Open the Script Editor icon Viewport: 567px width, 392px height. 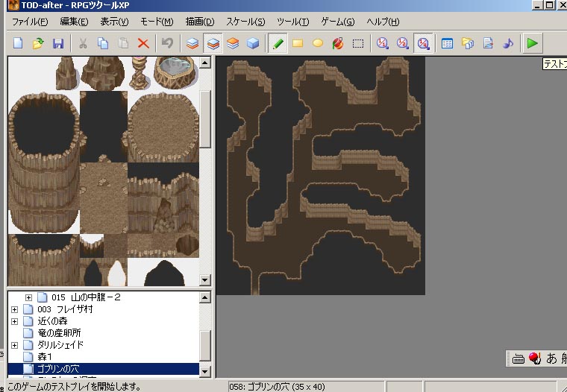point(488,43)
